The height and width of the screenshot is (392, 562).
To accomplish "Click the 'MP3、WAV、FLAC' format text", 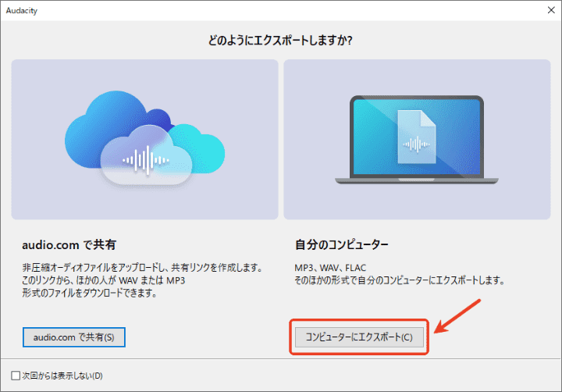I will [330, 268].
